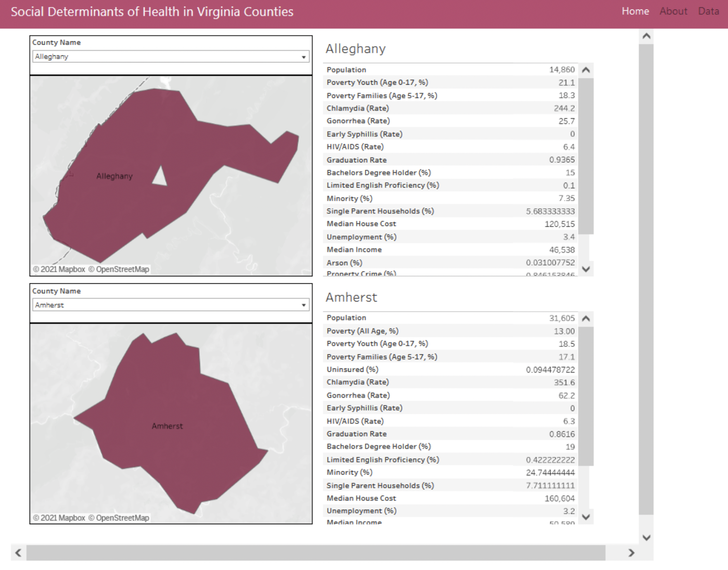Open the Home page in navigation
This screenshot has width=728, height=570.
point(635,11)
